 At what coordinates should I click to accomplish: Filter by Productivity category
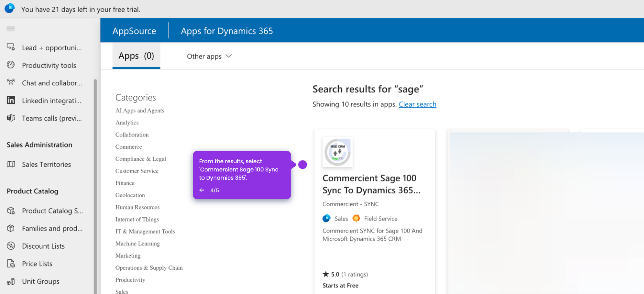coord(130,280)
